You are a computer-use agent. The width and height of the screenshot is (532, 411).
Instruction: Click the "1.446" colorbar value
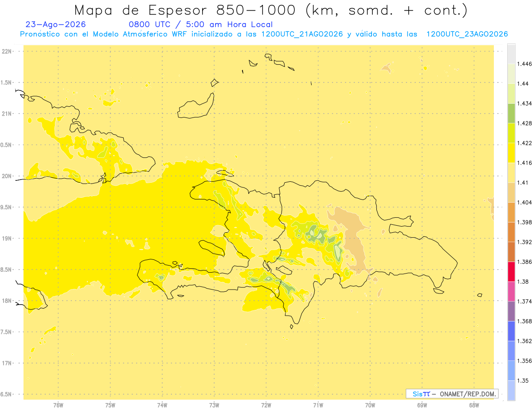[524, 64]
